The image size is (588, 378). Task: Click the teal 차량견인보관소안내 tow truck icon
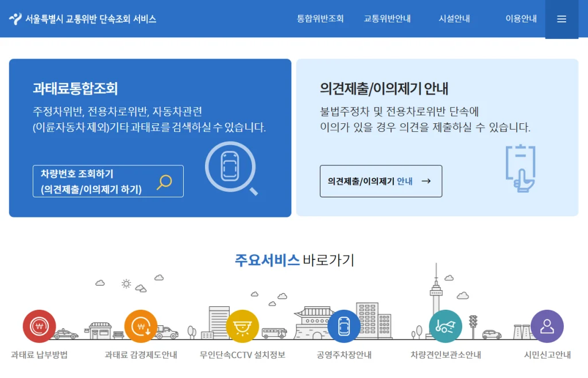[x=445, y=326]
